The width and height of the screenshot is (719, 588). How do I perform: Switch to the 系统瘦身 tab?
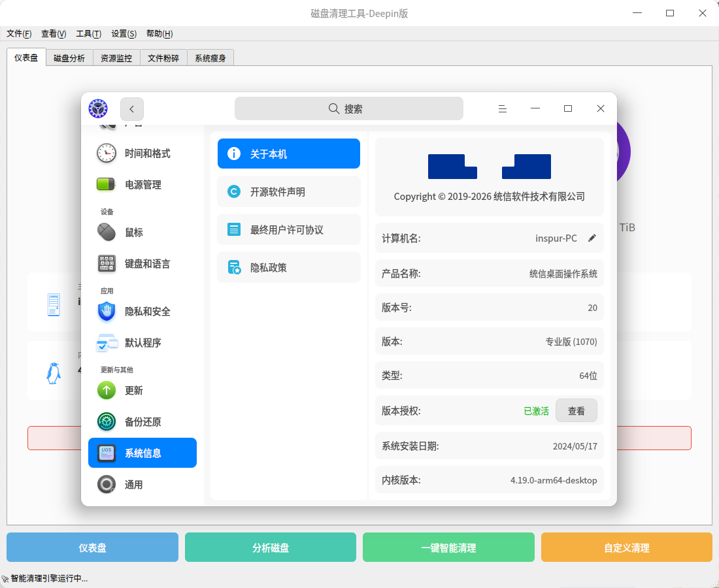point(210,57)
